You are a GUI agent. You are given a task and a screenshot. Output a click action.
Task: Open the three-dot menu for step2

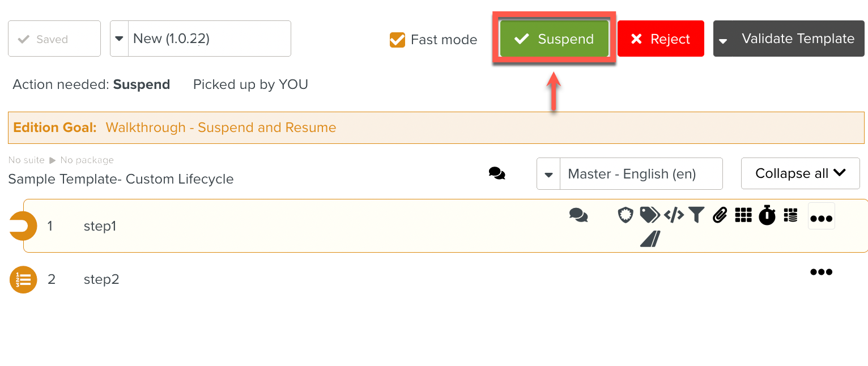pyautogui.click(x=821, y=272)
